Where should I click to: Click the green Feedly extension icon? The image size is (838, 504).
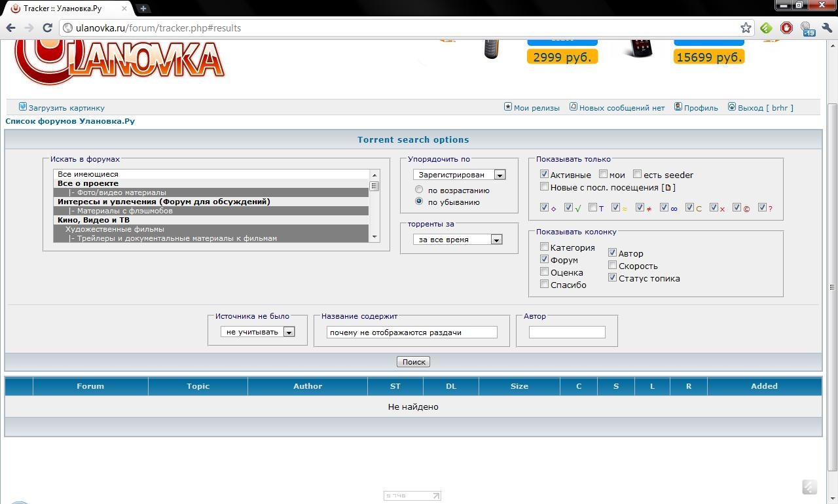[x=766, y=28]
